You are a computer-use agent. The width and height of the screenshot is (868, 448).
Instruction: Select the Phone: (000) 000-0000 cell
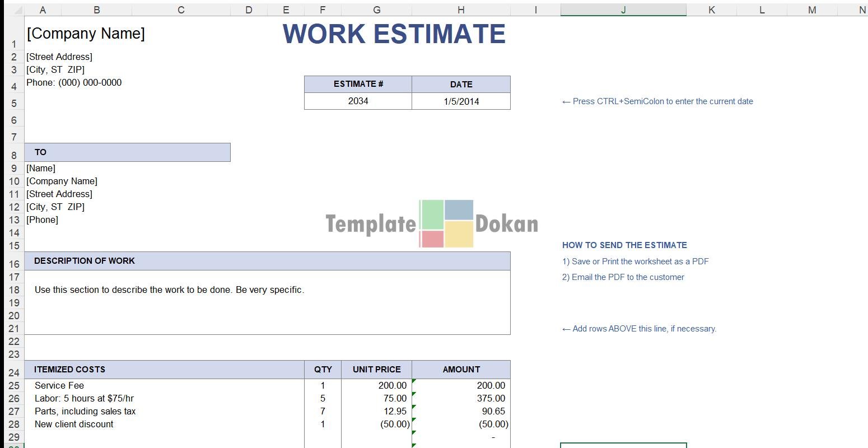pos(74,82)
